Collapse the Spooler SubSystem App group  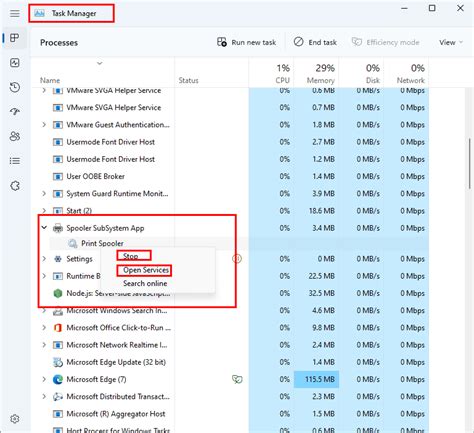pos(44,228)
